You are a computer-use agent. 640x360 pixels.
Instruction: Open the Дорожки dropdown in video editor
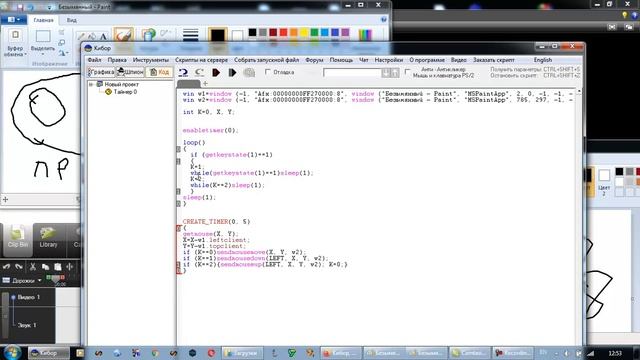[x=22, y=281]
